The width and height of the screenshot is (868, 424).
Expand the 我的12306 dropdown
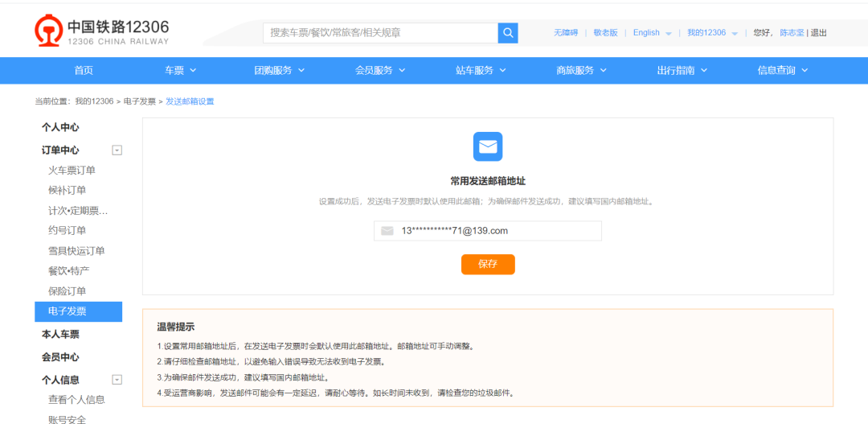pyautogui.click(x=712, y=33)
